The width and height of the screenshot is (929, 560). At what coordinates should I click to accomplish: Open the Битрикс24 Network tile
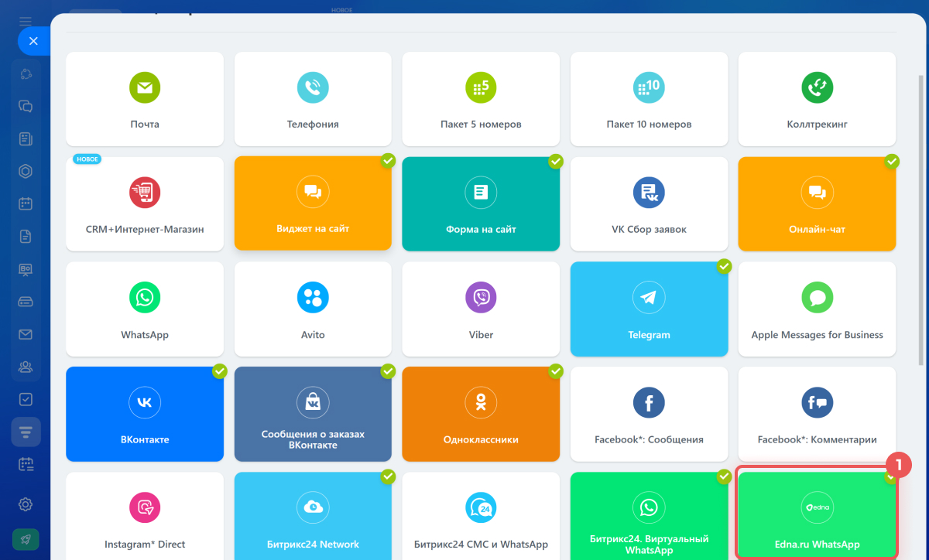tap(313, 516)
